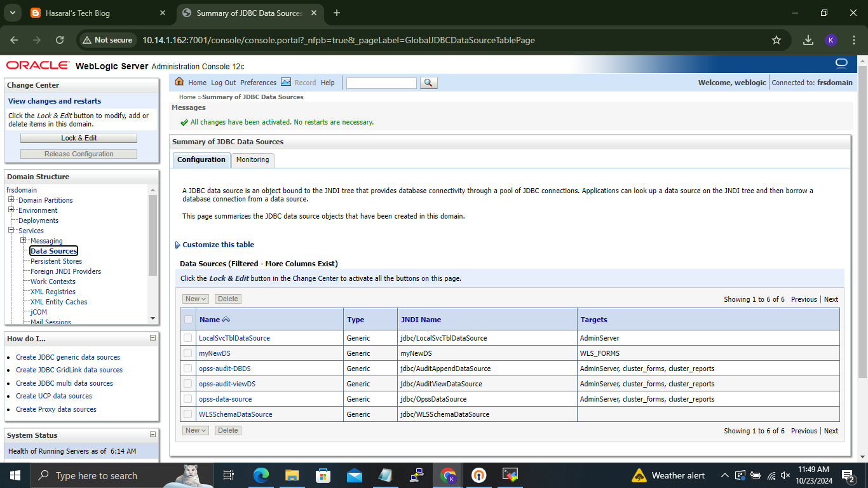Open notification center icon
The image size is (868, 488).
click(x=848, y=475)
